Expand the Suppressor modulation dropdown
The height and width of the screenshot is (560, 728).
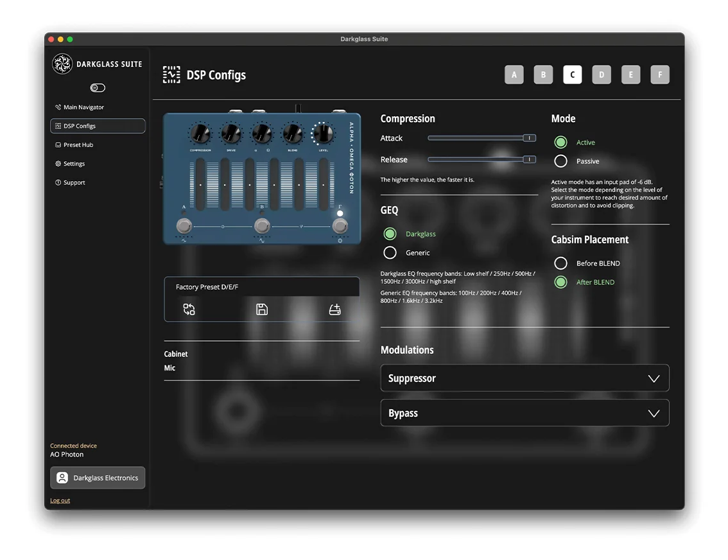524,378
